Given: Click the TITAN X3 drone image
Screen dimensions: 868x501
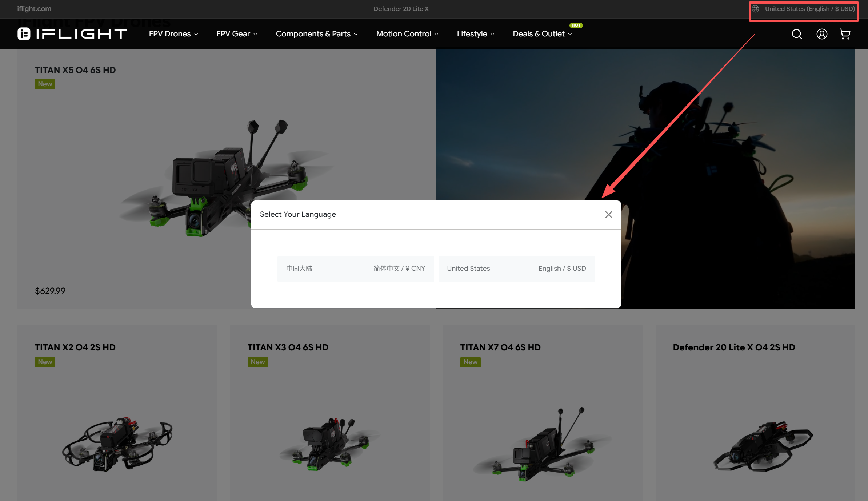Looking at the screenshot, I should 330,444.
